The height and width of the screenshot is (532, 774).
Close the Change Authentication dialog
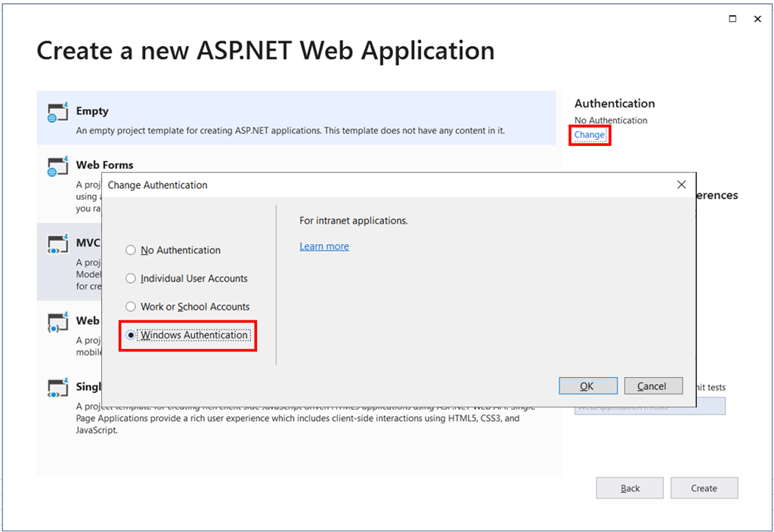681,184
